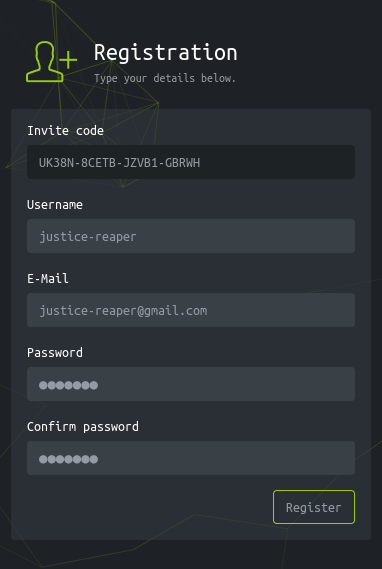Click the "Password" field label
Screen dimensions: 382x569
(x=55, y=353)
